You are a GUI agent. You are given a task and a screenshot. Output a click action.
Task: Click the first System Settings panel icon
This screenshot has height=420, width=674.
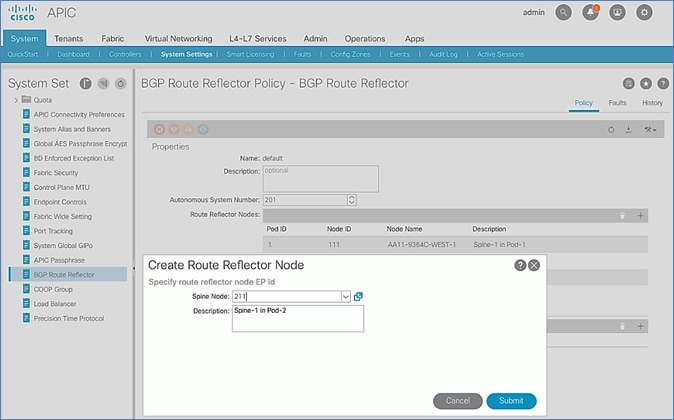coord(86,83)
